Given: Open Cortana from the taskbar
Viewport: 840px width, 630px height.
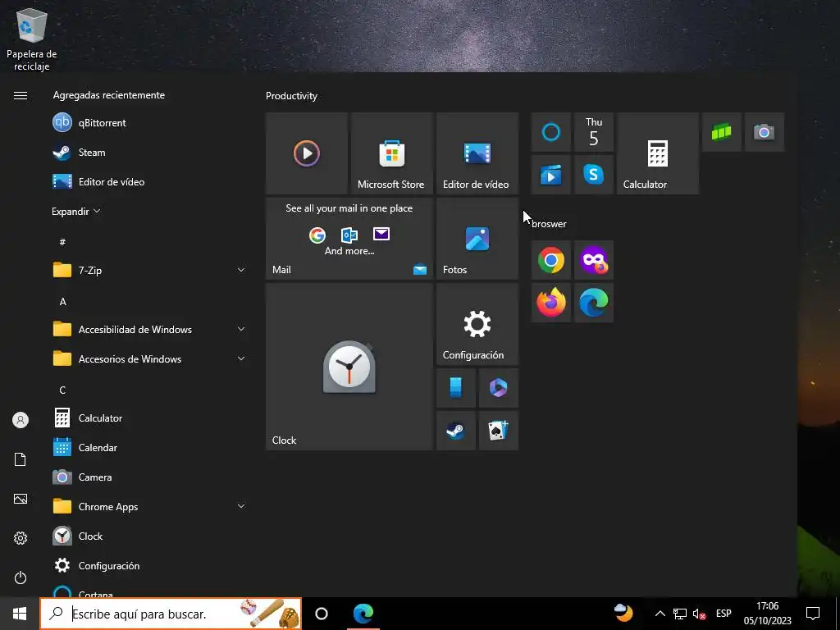Looking at the screenshot, I should [x=322, y=614].
